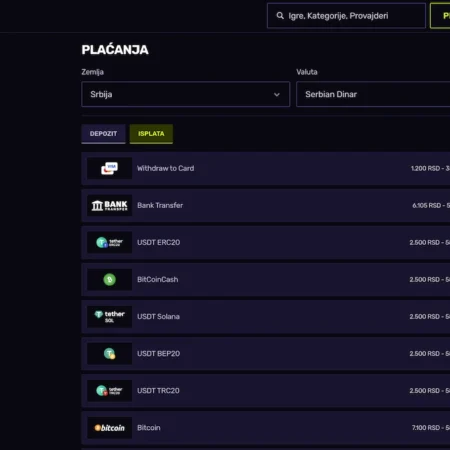This screenshot has width=450, height=450.
Task: Click the Bank Transfer label
Action: 160,205
